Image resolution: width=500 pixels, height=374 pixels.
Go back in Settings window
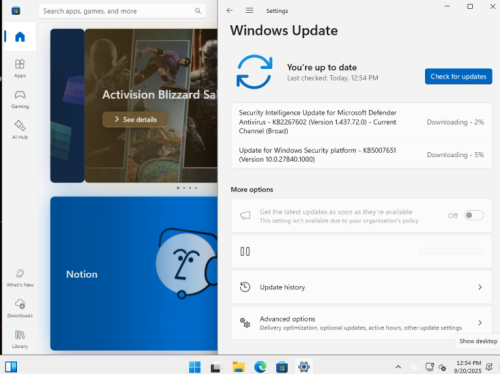(229, 11)
